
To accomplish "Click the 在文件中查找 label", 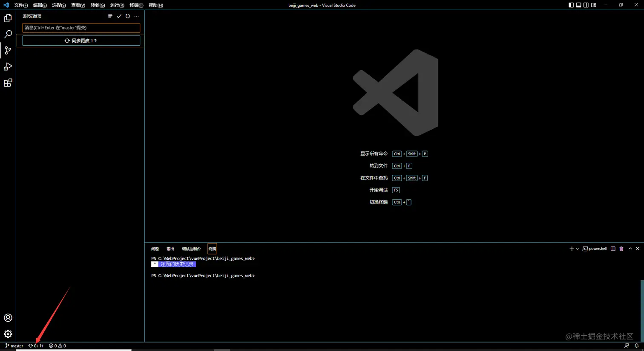I will coord(374,178).
